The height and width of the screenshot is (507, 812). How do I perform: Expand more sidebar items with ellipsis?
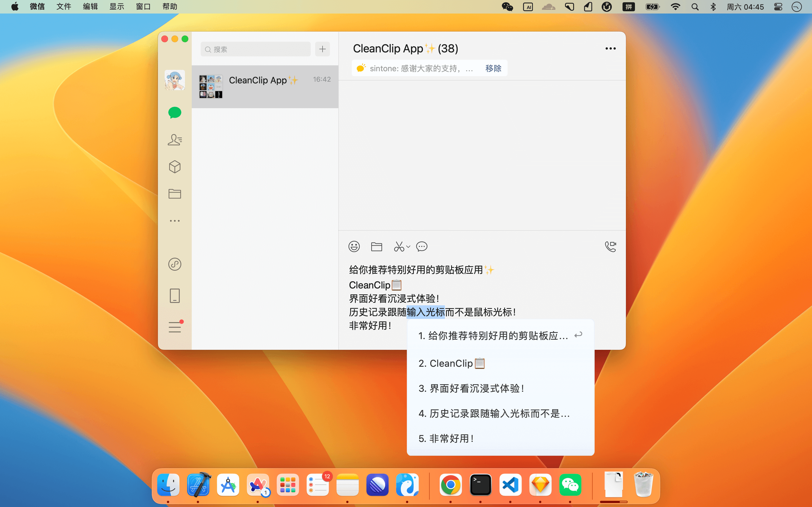[175, 221]
